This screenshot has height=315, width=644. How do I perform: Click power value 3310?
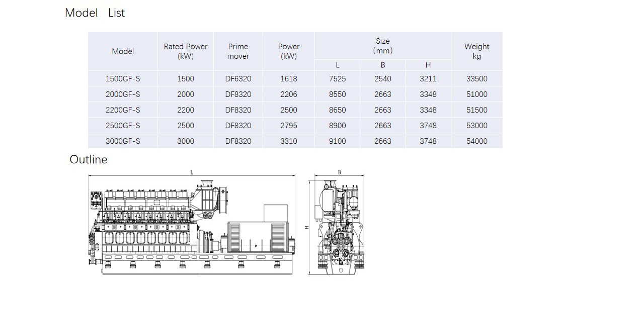(289, 141)
